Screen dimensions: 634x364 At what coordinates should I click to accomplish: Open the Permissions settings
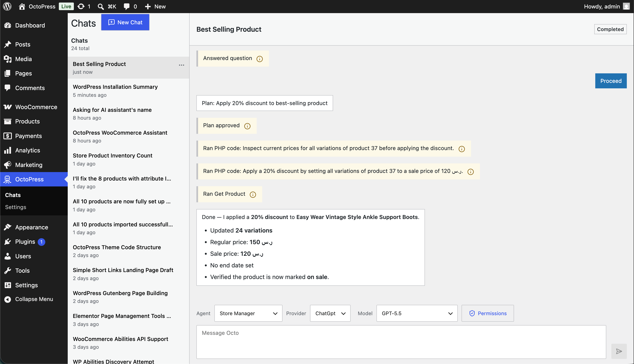click(488, 313)
